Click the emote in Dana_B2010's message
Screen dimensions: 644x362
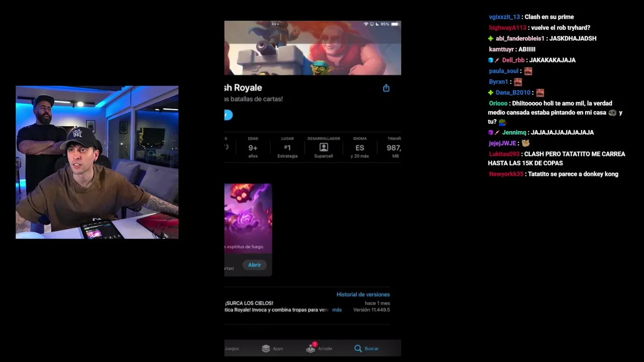[540, 93]
